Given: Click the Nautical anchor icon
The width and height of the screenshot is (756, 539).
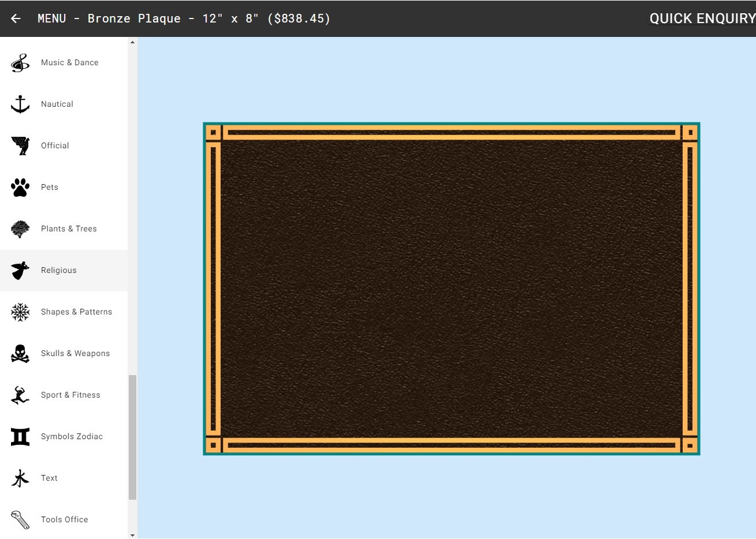Looking at the screenshot, I should point(20,104).
